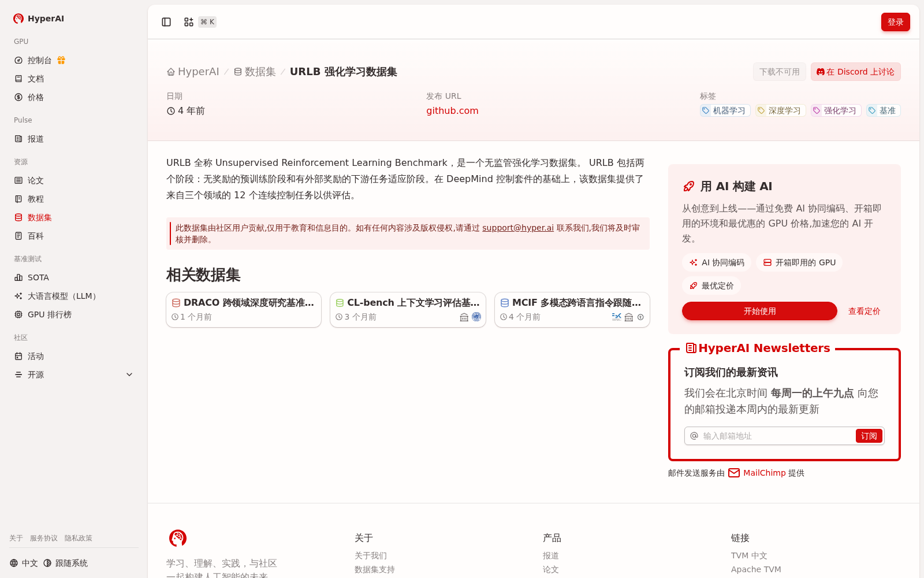Click the 数据集 breadcrumb link

[x=255, y=72]
